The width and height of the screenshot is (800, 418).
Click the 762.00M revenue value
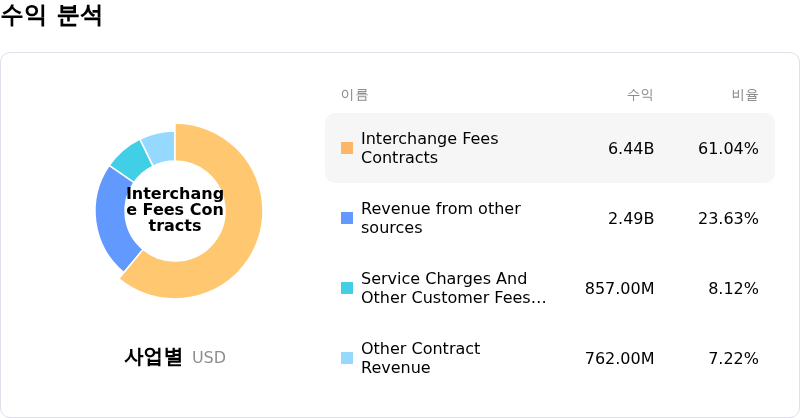(619, 358)
